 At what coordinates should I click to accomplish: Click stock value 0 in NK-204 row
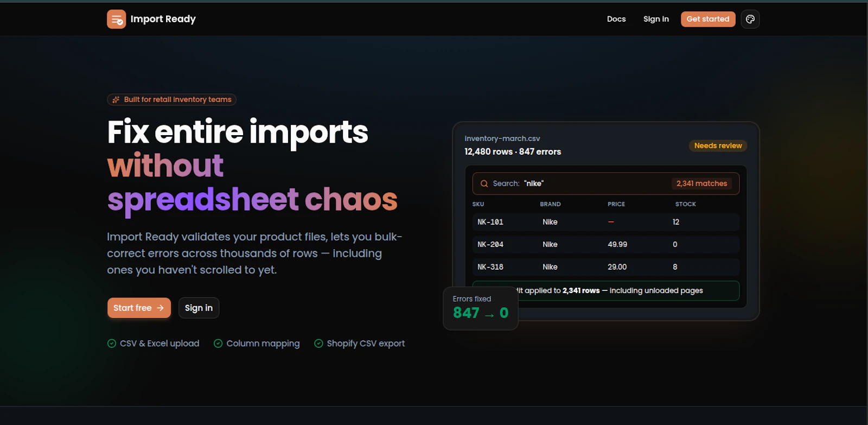pos(675,245)
